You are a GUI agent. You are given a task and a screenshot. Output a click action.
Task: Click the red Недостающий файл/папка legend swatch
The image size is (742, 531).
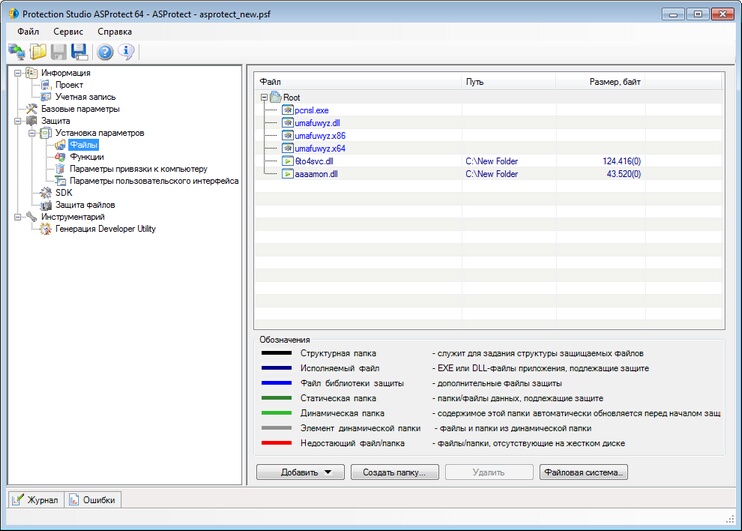pyautogui.click(x=276, y=443)
